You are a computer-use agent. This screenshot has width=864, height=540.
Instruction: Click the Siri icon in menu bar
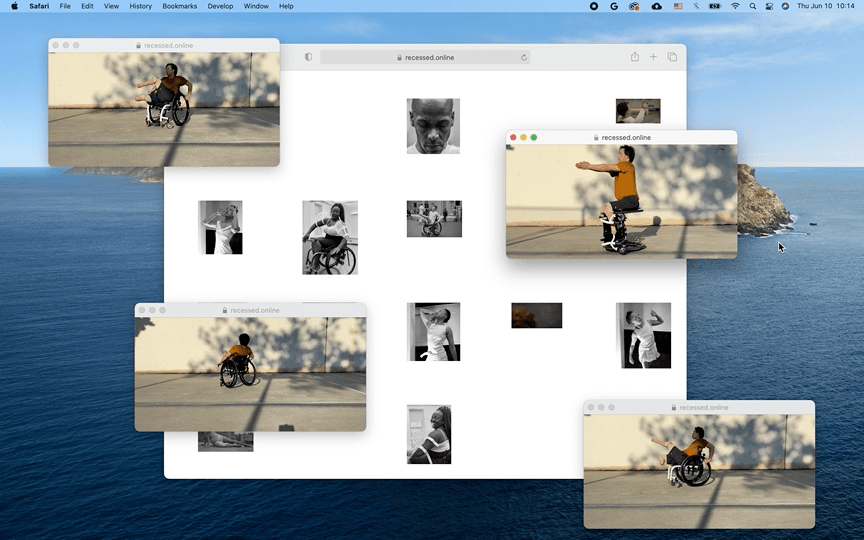pos(785,6)
